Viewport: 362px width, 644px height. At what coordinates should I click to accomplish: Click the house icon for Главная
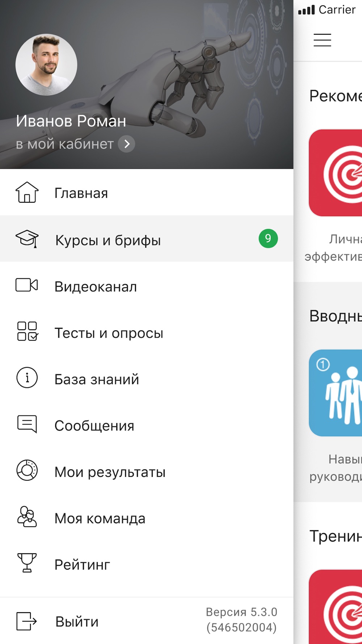[27, 192]
